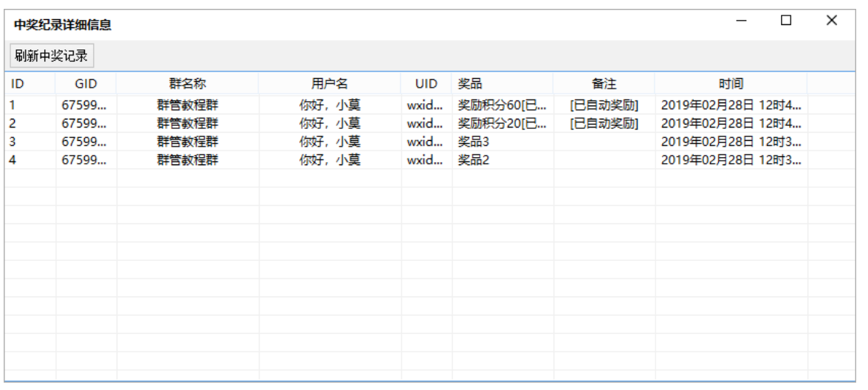Select ID cell of row 3
Viewport: 868px width, 390px height.
(30, 142)
